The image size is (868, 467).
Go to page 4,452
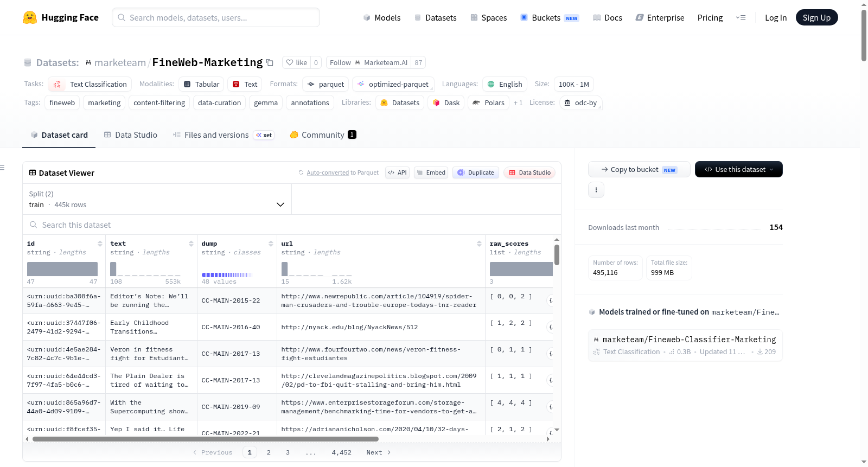click(342, 452)
